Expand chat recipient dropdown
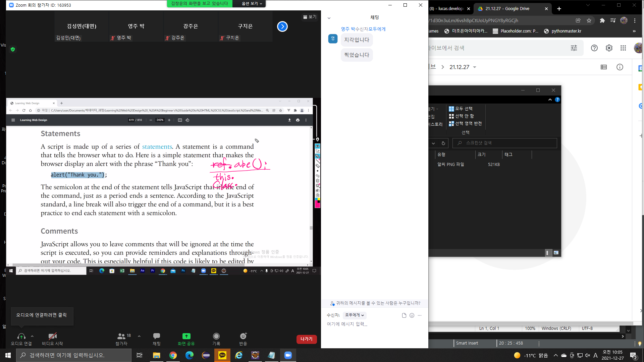The height and width of the screenshot is (362, 644). click(355, 315)
